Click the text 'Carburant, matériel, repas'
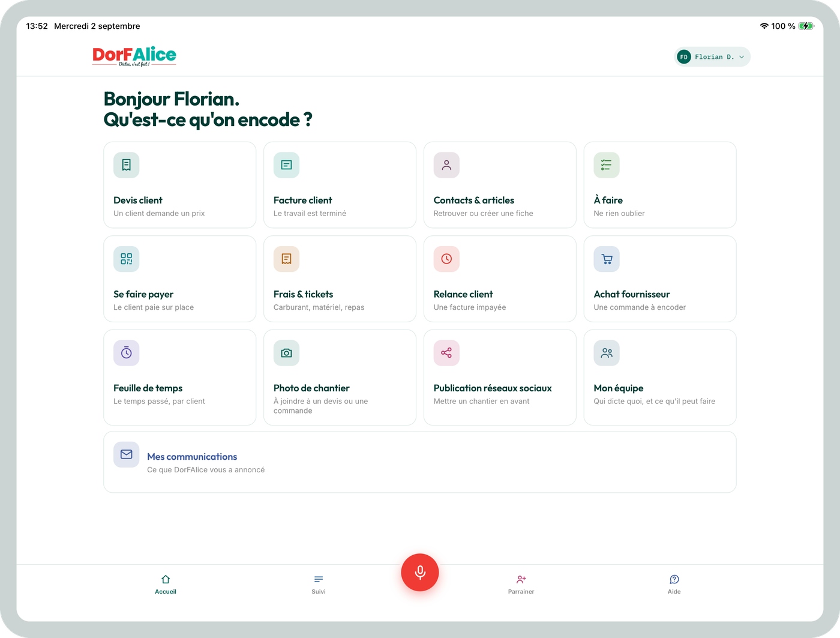The width and height of the screenshot is (840, 638). (319, 307)
